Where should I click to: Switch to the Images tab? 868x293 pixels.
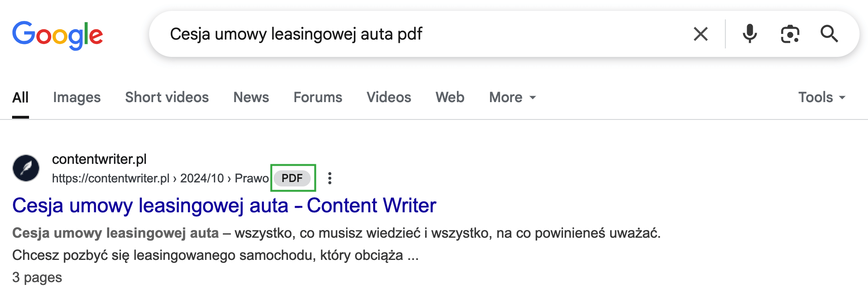[x=77, y=97]
